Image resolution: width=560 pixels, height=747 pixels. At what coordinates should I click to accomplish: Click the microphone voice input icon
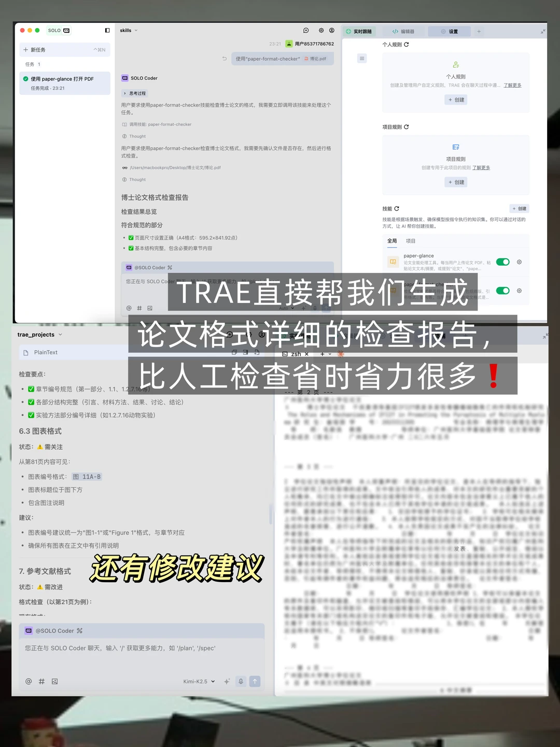pyautogui.click(x=241, y=682)
